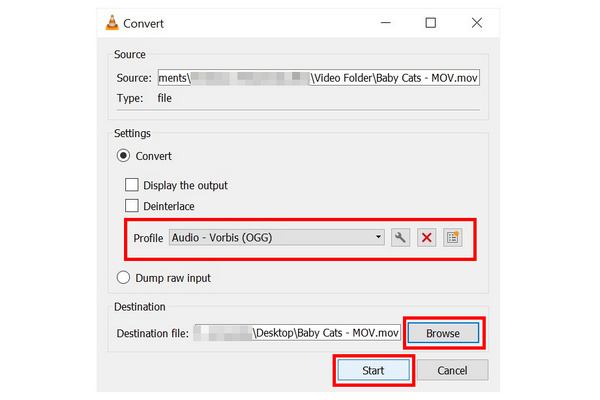This screenshot has height=400, width=600.
Task: Start the conversion
Action: tap(373, 371)
